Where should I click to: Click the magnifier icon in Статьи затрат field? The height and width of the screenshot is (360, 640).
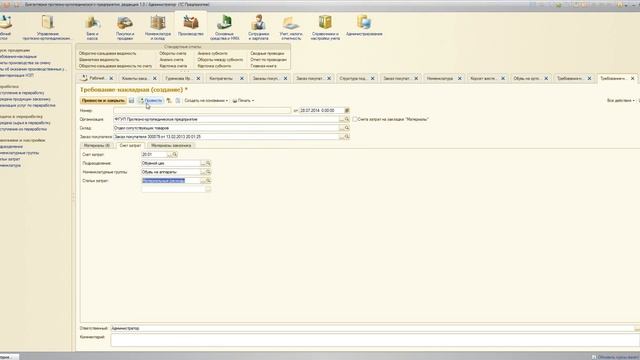[x=208, y=180]
